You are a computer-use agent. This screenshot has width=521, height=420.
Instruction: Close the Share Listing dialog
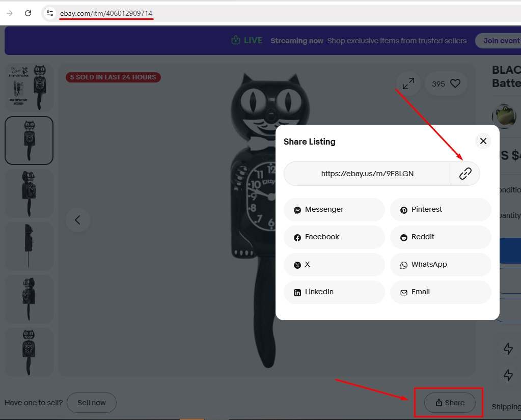tap(483, 141)
